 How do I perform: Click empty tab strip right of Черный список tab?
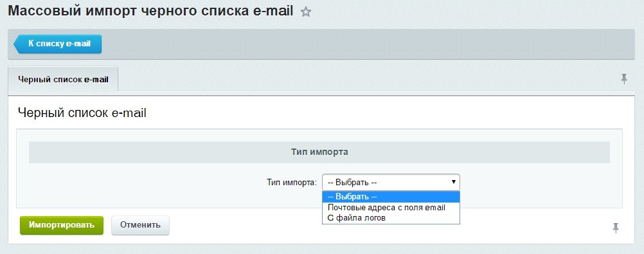coord(366,79)
